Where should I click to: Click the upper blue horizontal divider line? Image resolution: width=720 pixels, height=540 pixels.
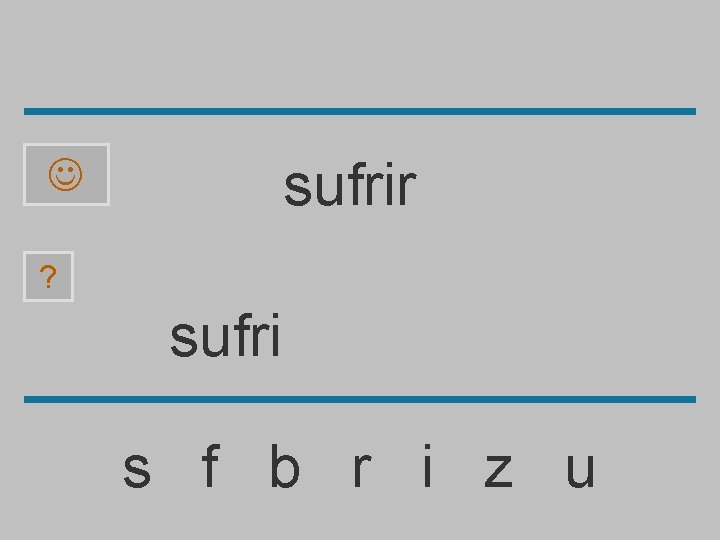[360, 112]
